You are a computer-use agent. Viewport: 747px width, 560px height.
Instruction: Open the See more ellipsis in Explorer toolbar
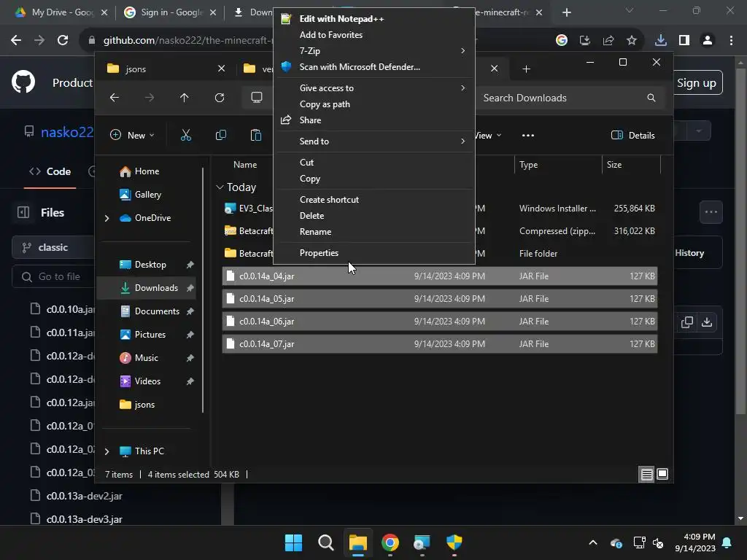coord(528,135)
